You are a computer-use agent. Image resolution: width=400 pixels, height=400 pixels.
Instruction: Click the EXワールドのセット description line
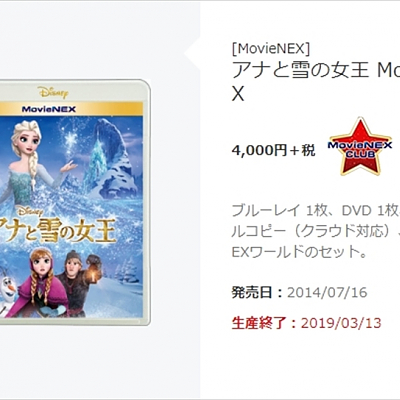click(299, 252)
